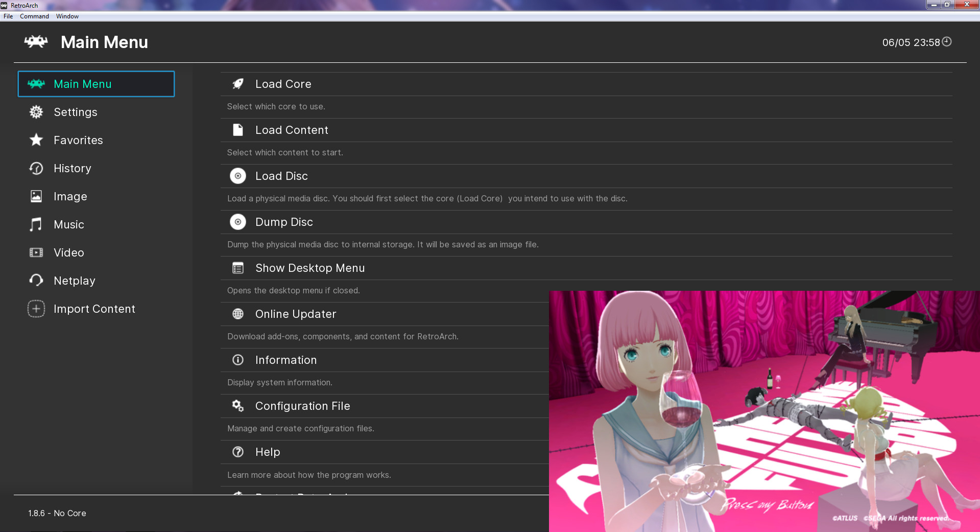Image resolution: width=980 pixels, height=532 pixels.
Task: Click the Configuration File gears icon
Action: point(238,406)
